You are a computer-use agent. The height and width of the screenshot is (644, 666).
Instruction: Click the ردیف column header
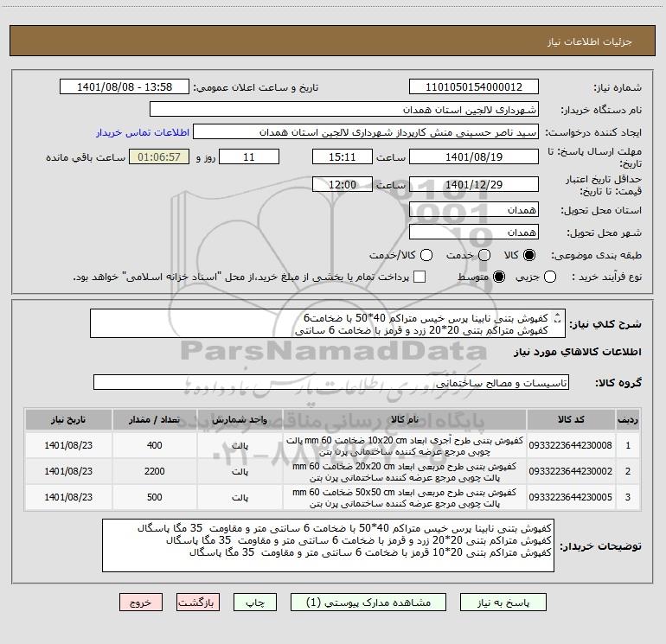pos(628,419)
